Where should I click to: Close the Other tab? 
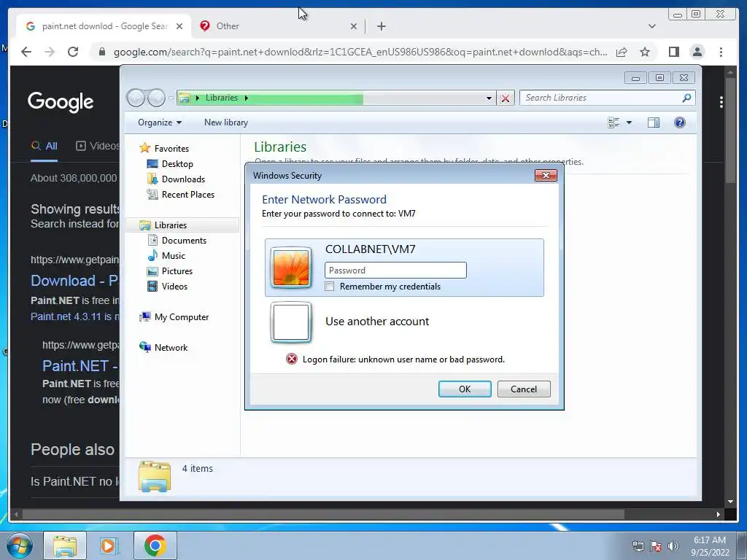(354, 26)
